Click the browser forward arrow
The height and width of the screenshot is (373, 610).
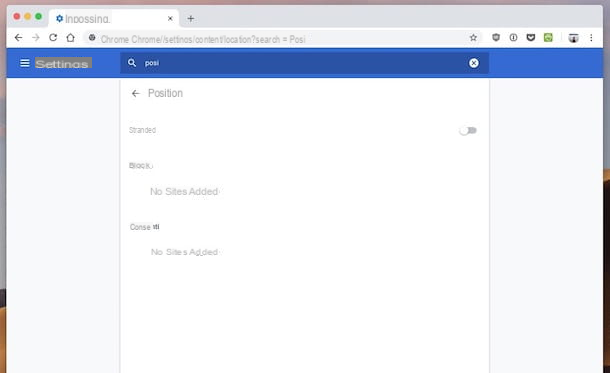(36, 38)
